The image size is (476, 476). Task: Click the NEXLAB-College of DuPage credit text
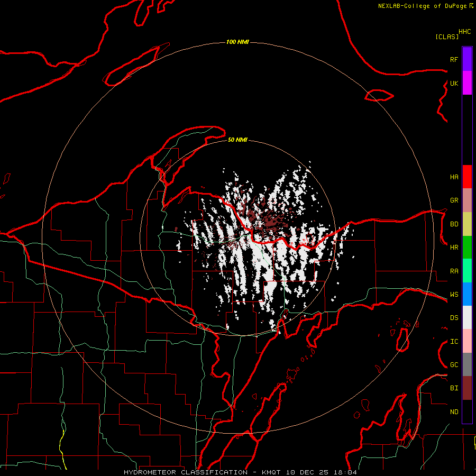click(426, 6)
